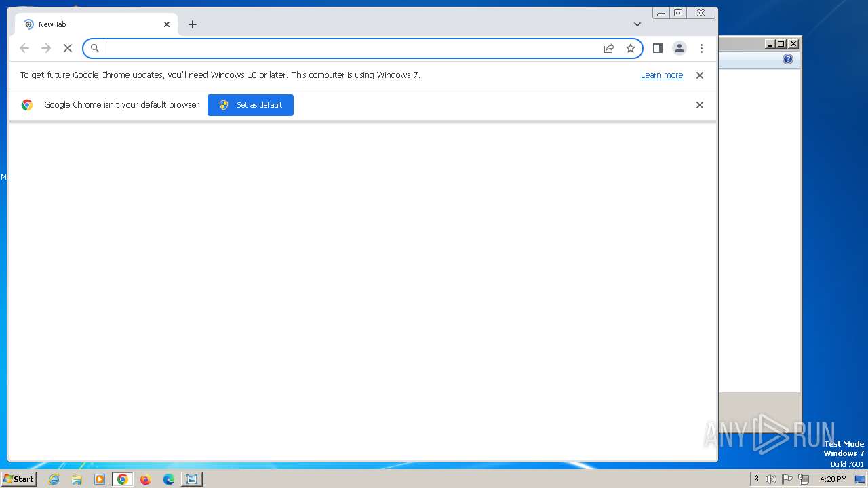
Task: Click the Show desktop button
Action: pyautogui.click(x=860, y=479)
